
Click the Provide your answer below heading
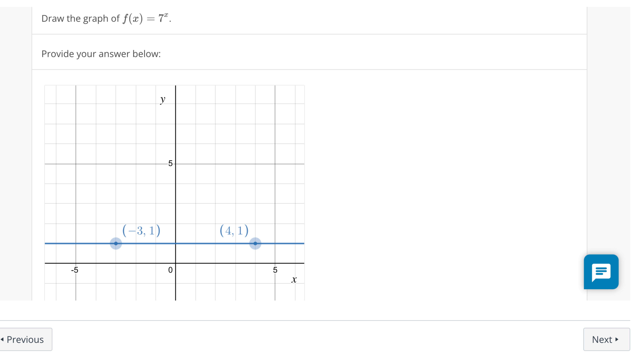click(101, 54)
